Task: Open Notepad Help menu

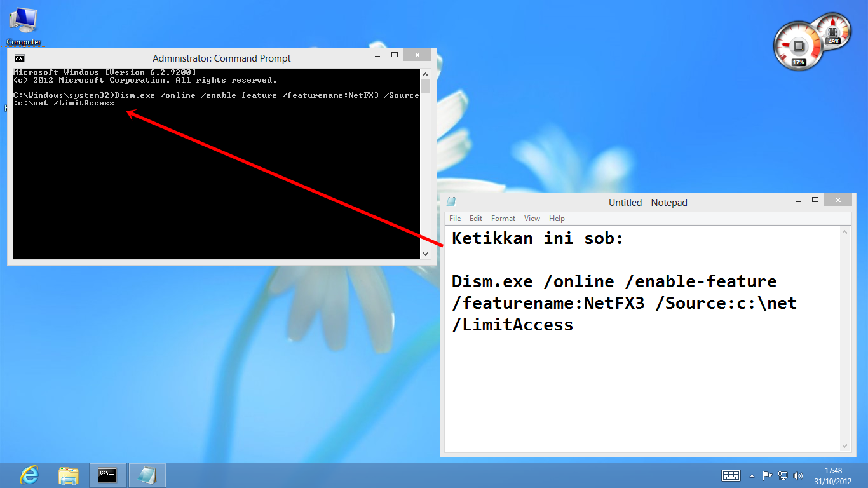Action: coord(557,219)
